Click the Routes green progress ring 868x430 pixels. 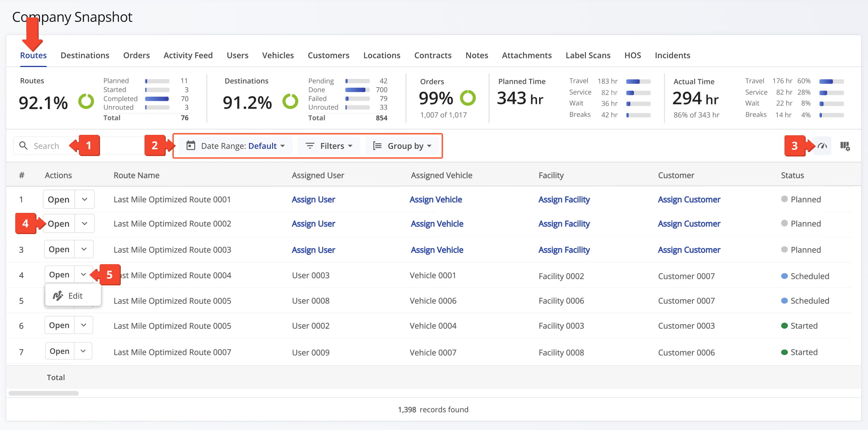pyautogui.click(x=86, y=101)
